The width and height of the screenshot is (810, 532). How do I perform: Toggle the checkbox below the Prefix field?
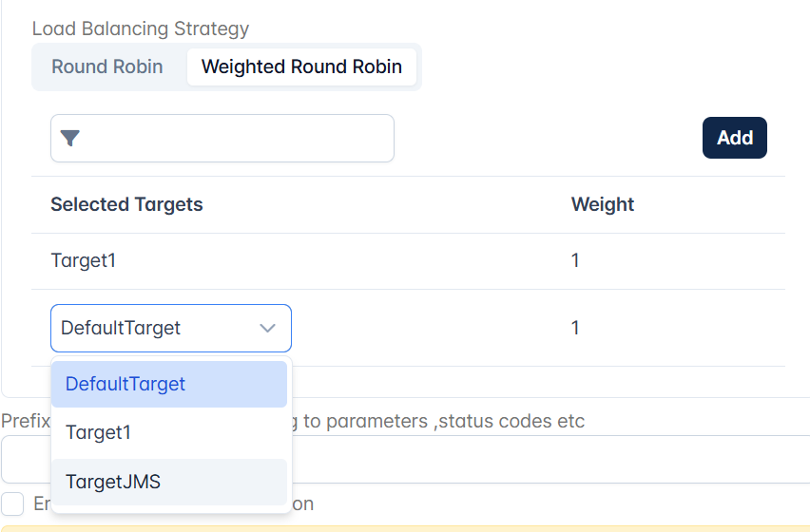tap(12, 503)
